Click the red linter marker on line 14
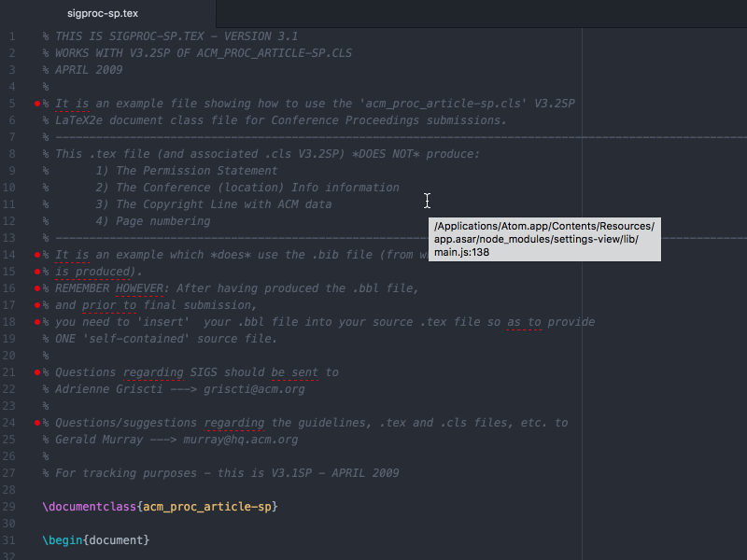Screen dimensions: 747x560 click(x=36, y=255)
